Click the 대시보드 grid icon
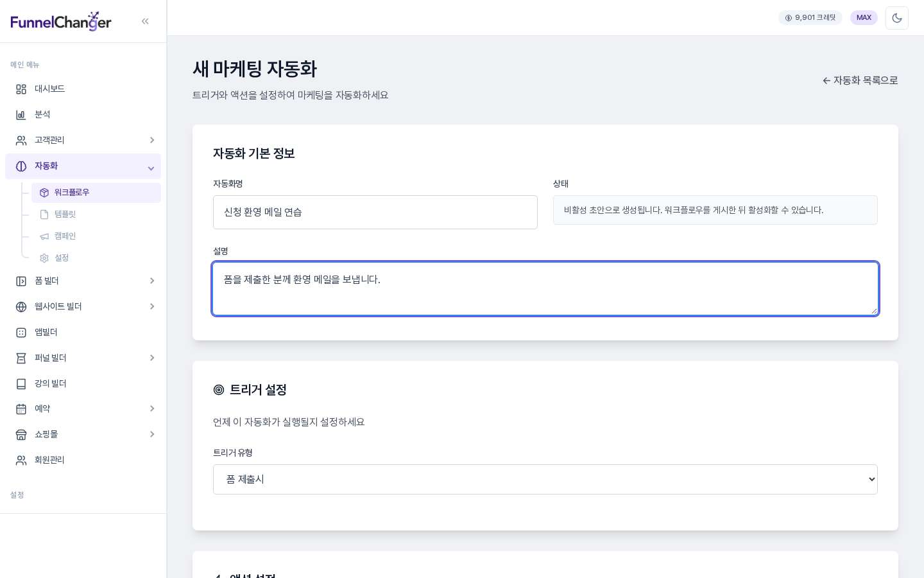924x578 pixels. 21,89
